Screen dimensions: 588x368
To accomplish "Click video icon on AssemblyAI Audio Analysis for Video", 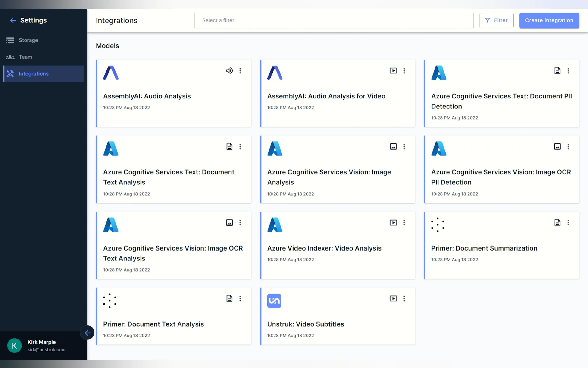I will pos(393,71).
